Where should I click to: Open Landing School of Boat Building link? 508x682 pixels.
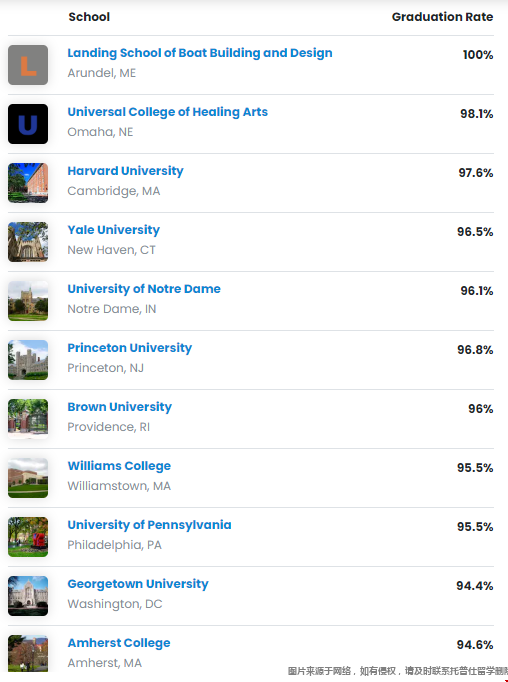200,53
